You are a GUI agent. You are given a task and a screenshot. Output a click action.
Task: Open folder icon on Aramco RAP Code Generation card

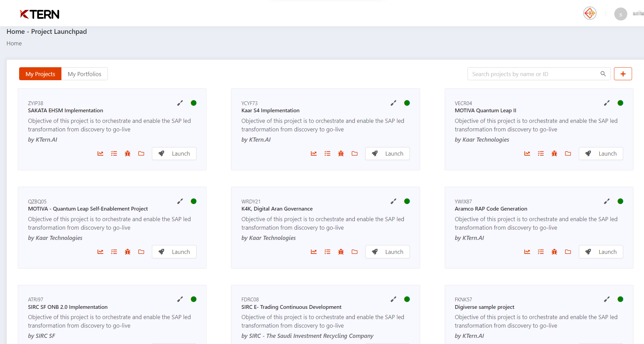coord(568,252)
